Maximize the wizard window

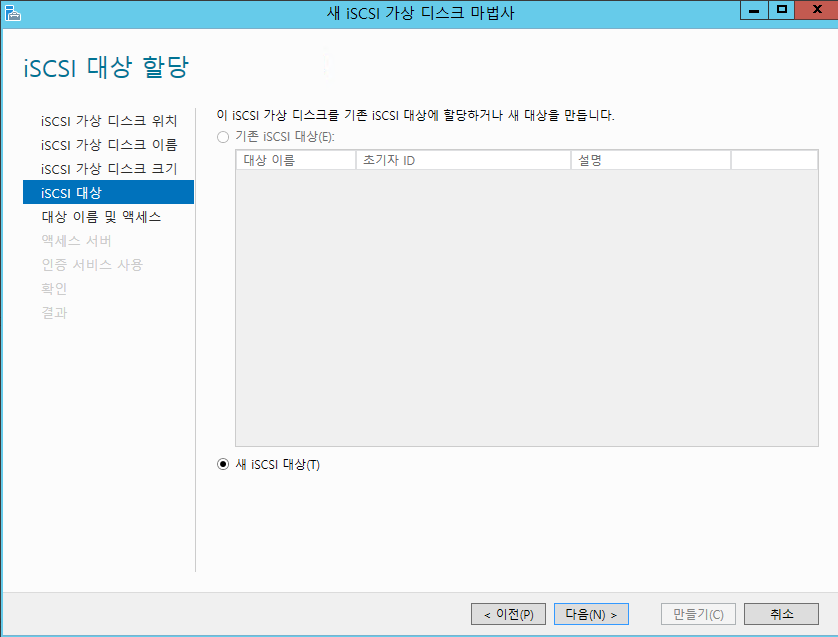pyautogui.click(x=782, y=10)
